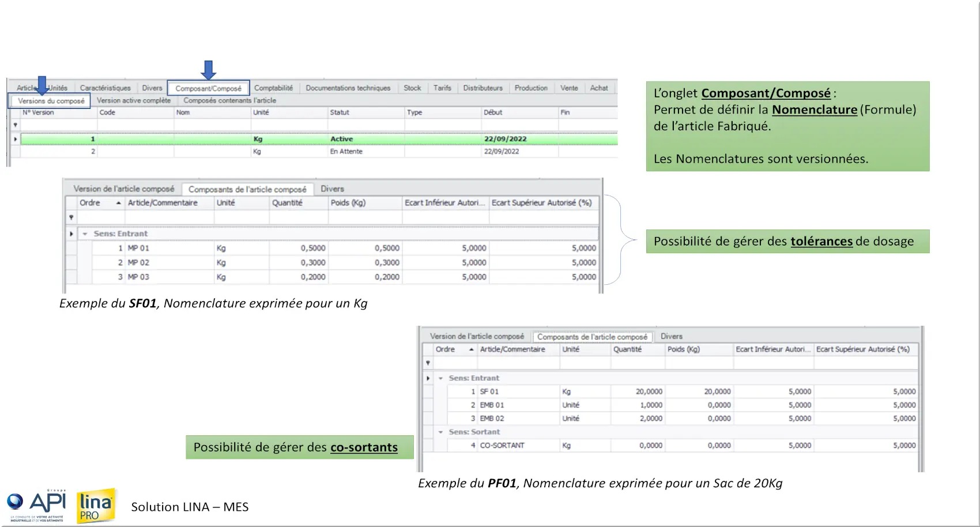Click Quantité 0,3000 cell for MP 02
Screen dimensions: 980x527
298,262
